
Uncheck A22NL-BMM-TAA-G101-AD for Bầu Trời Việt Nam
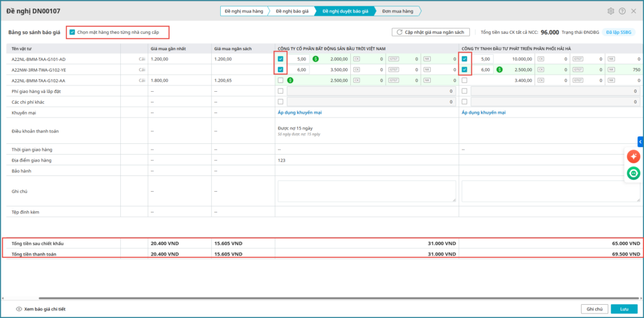click(x=280, y=59)
